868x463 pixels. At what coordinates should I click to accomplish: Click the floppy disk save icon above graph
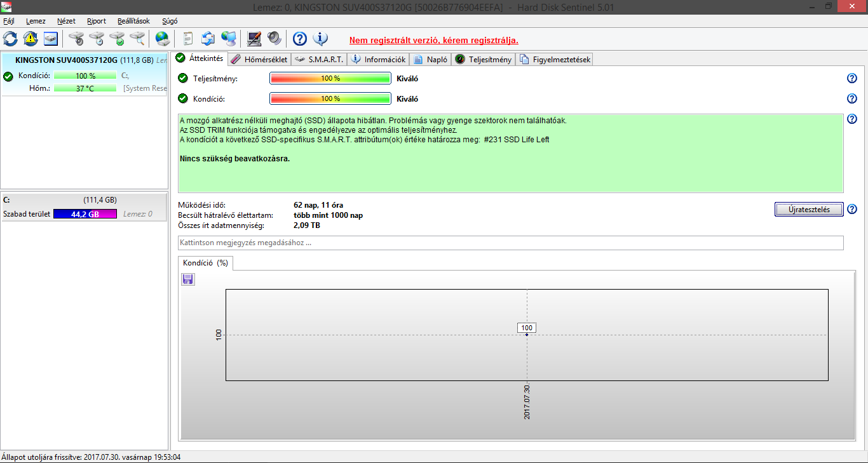point(188,279)
